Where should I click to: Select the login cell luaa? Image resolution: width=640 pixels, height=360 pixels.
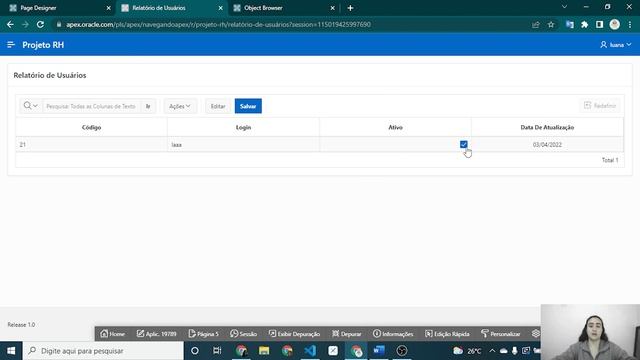pos(243,144)
